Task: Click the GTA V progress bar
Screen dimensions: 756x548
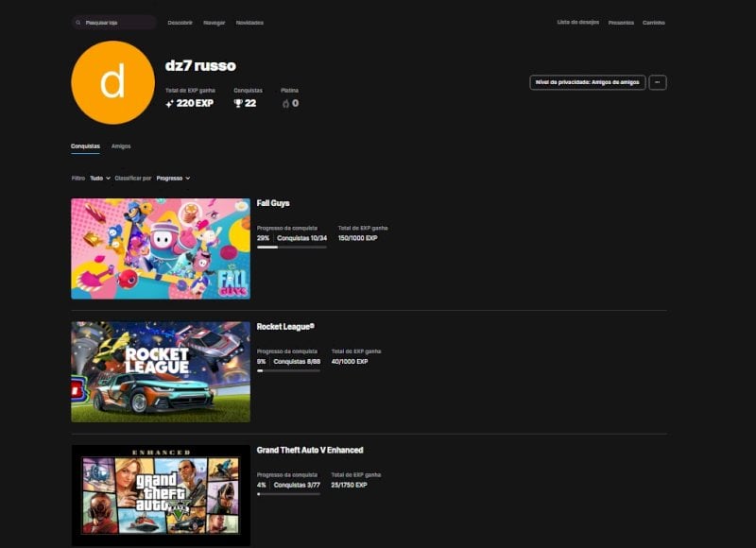Action: pyautogui.click(x=288, y=494)
